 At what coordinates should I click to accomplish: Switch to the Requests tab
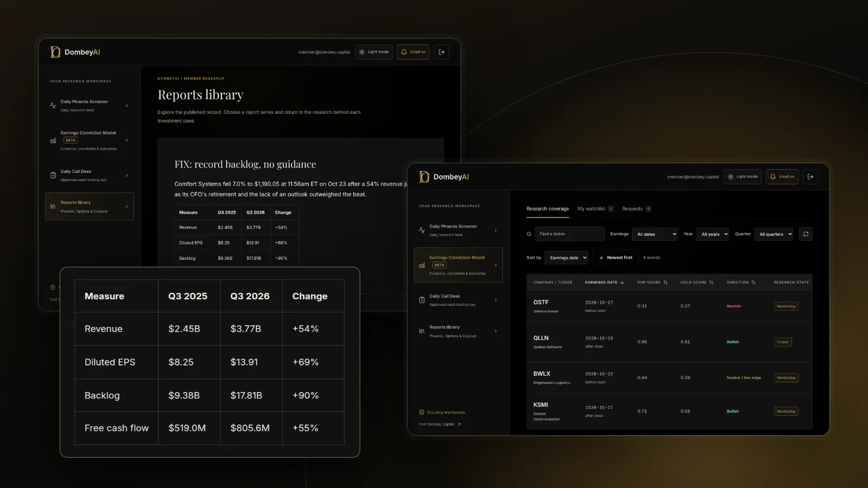click(x=636, y=209)
